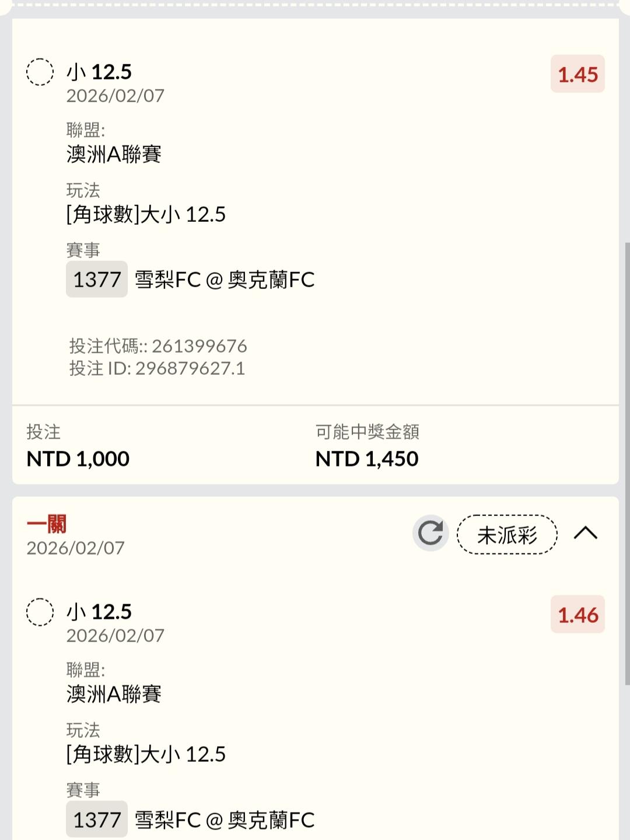Collapse the 一關 bet with the chevron
Image resolution: width=630 pixels, height=840 pixels.
[x=585, y=533]
